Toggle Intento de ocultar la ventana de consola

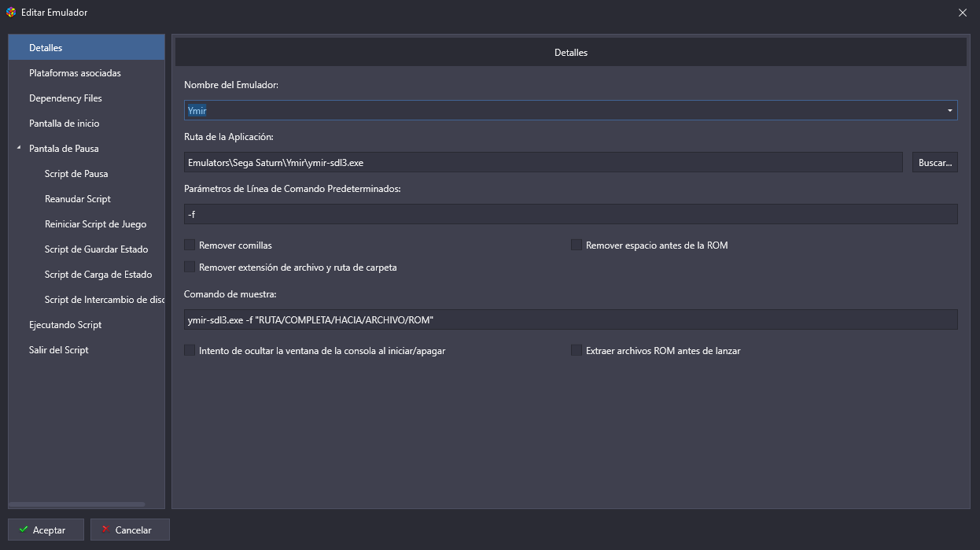[190, 351]
